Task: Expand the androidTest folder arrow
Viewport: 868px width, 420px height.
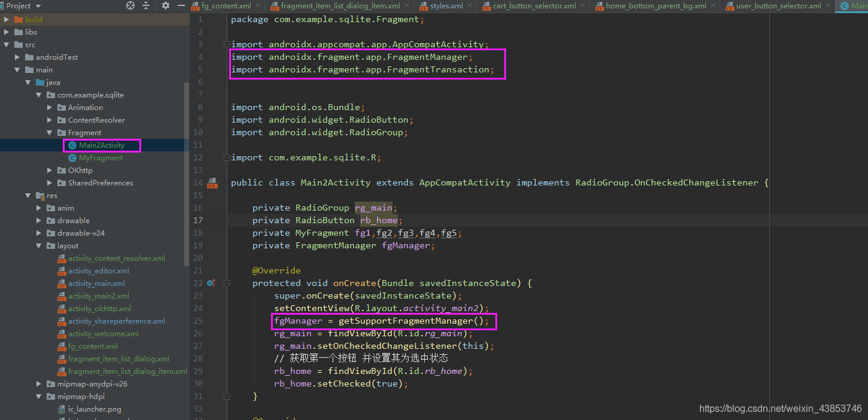Action: (x=17, y=57)
